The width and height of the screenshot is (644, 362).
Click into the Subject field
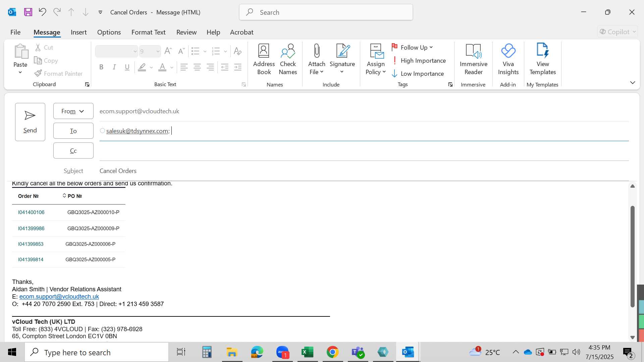pyautogui.click(x=364, y=171)
